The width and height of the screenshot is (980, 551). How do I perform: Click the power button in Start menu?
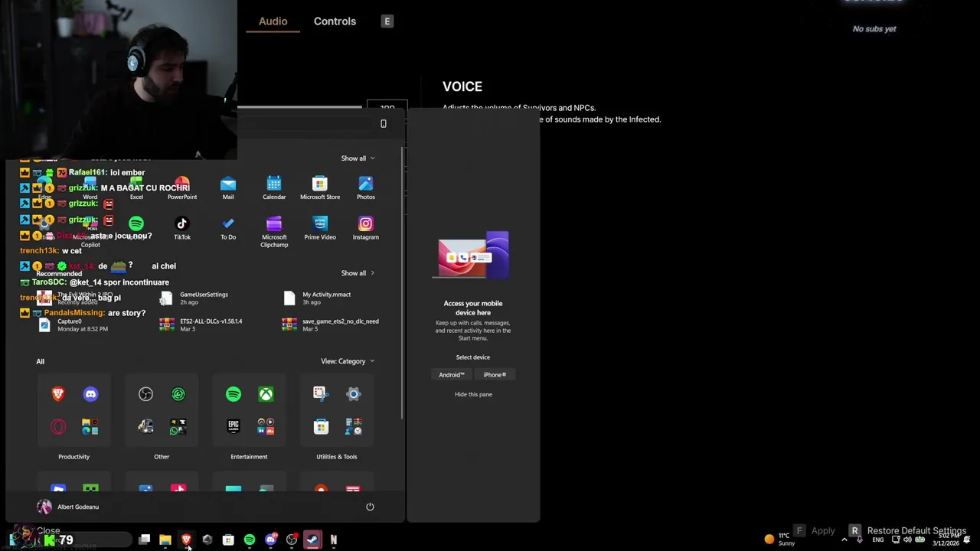click(x=370, y=507)
